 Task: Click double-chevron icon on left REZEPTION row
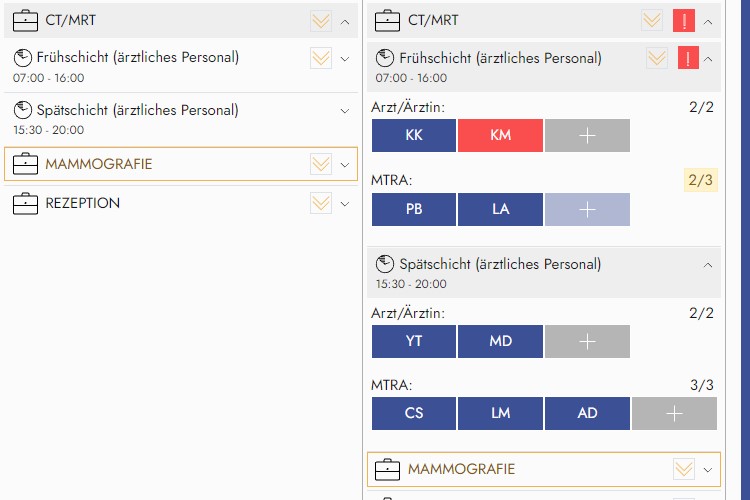click(x=321, y=203)
